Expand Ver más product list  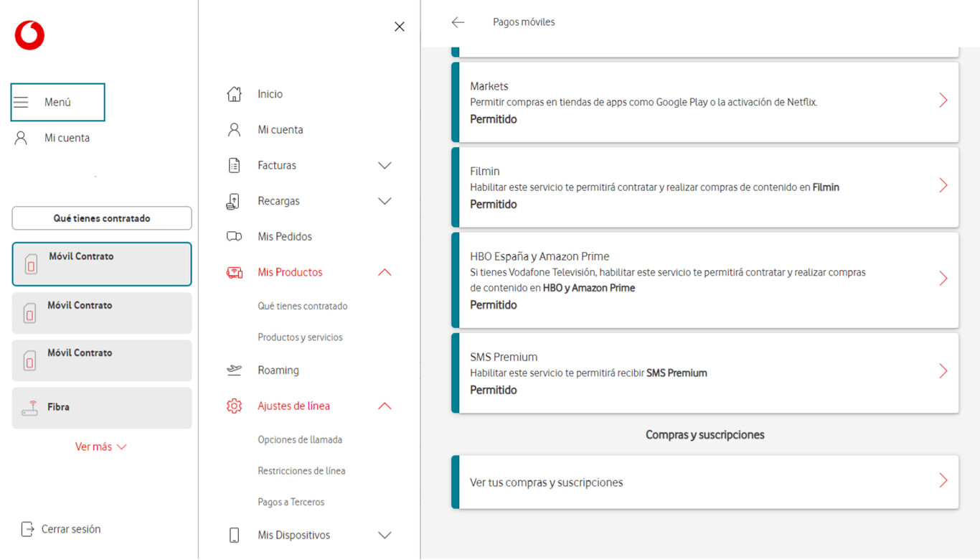101,447
